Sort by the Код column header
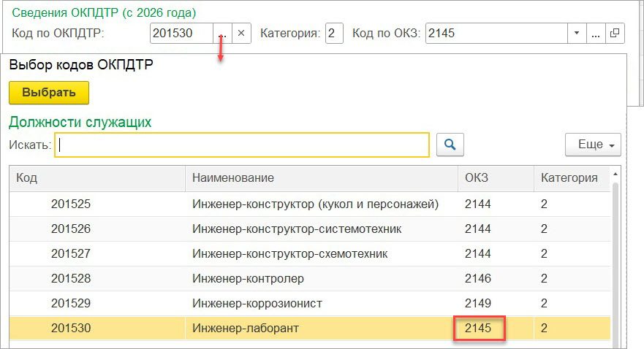Screen dimensions: 644x349 [x=96, y=177]
